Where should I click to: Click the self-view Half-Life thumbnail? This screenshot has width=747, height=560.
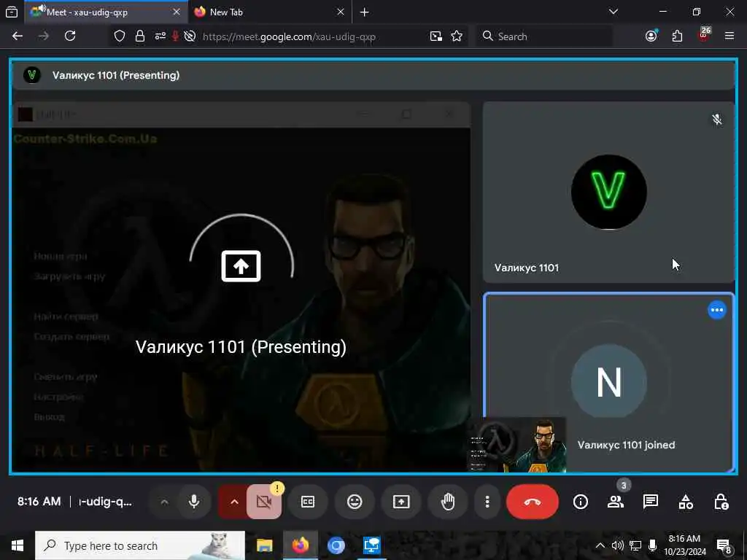(518, 444)
